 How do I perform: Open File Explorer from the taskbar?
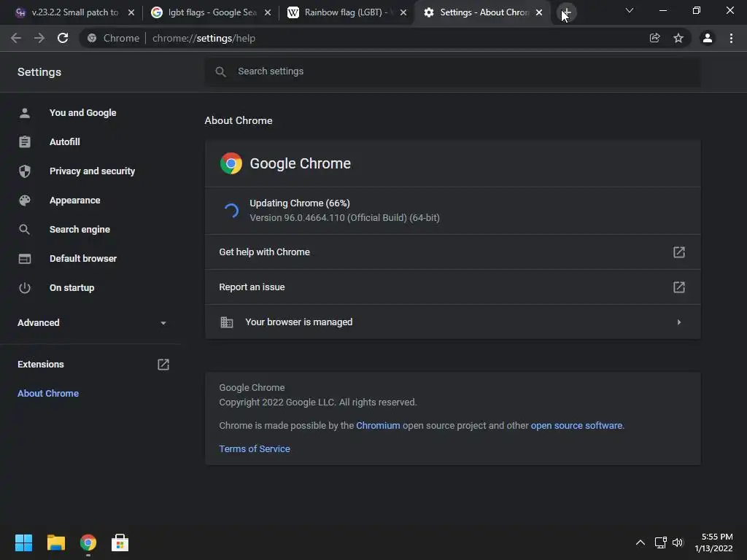tap(56, 542)
